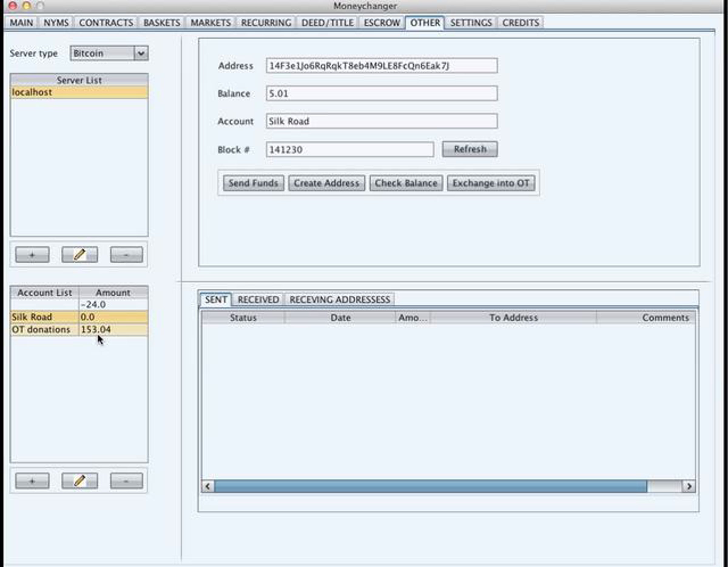Click the Exchange into OT button
728x567 pixels.
[x=491, y=183]
